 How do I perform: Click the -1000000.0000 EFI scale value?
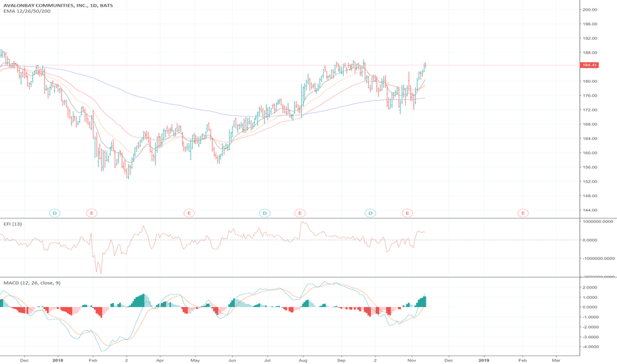tap(598, 259)
